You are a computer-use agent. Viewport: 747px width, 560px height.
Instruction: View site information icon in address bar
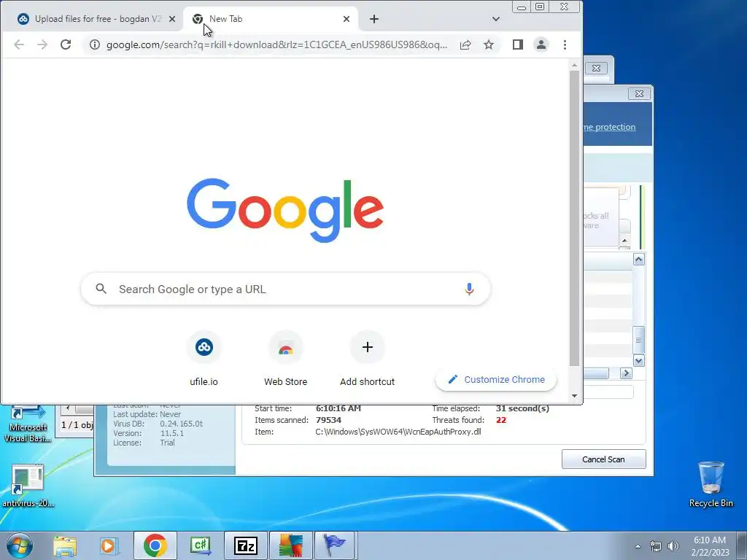pyautogui.click(x=95, y=44)
